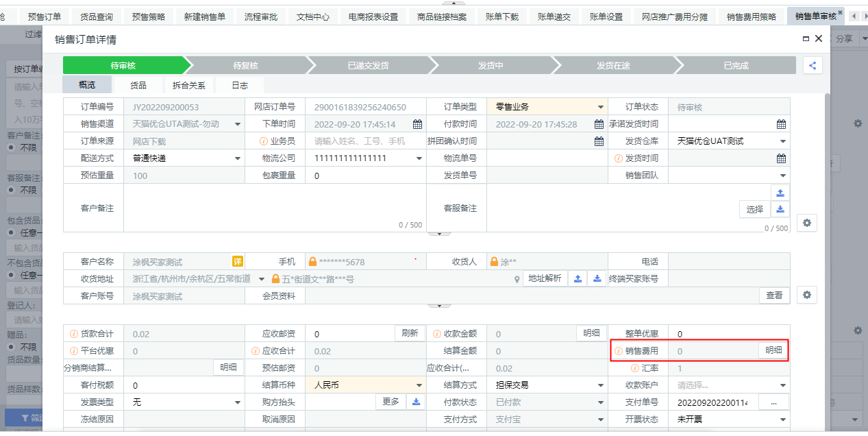Click into the 包裹重量 input field
This screenshot has width=868, height=436.
[365, 175]
